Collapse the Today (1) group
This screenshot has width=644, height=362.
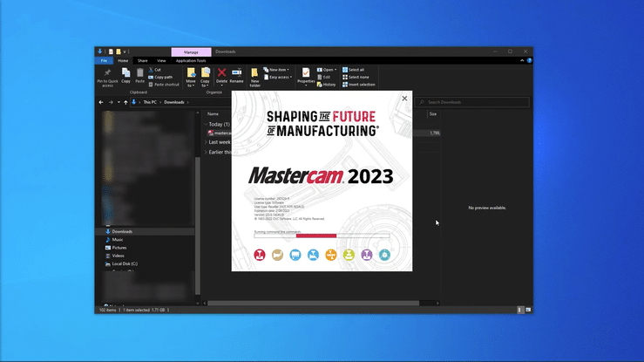[x=206, y=124]
